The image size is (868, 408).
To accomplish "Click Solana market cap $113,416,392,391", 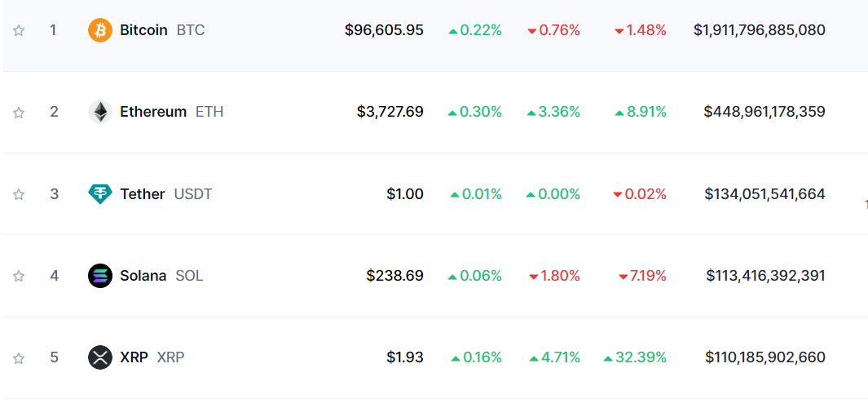I will [765, 276].
